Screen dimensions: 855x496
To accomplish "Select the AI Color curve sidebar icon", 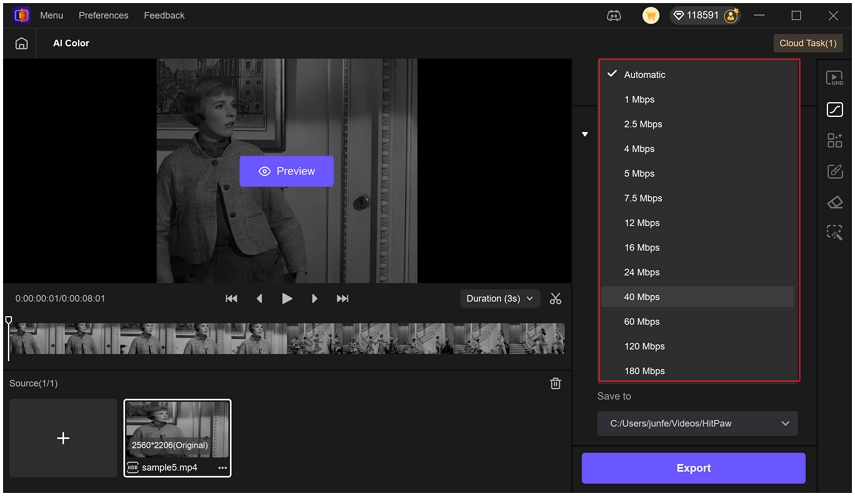I will click(834, 110).
